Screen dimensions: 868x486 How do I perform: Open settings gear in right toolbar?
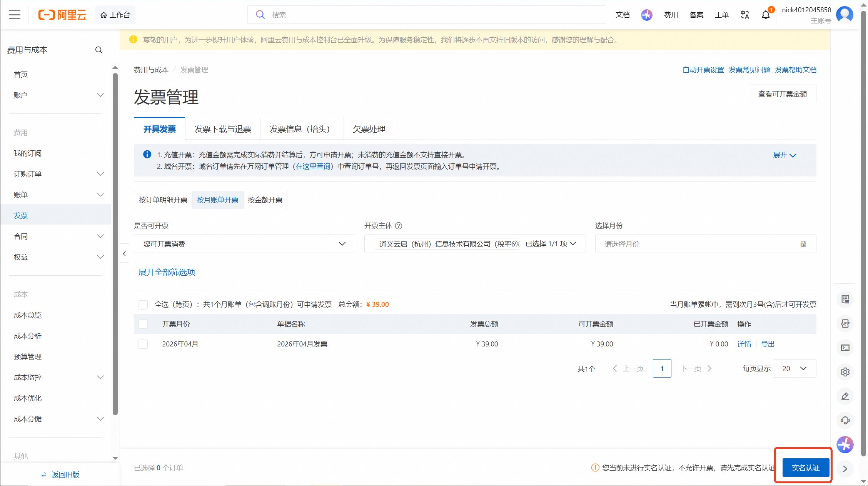click(x=845, y=372)
